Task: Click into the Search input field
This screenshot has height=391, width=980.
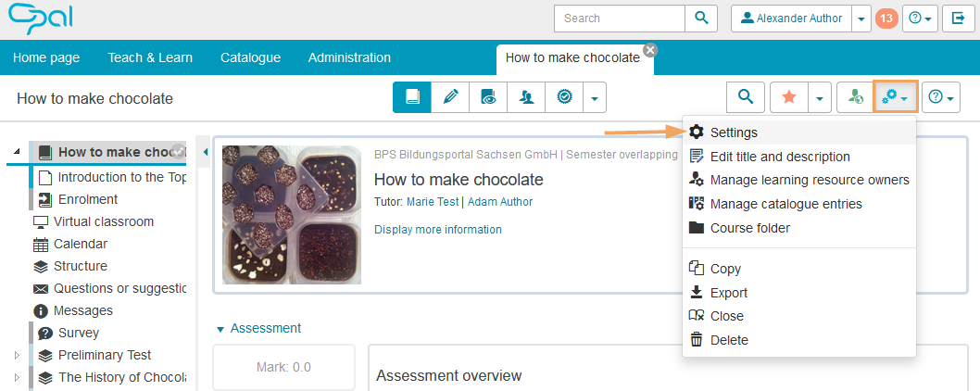Action: 619,19
